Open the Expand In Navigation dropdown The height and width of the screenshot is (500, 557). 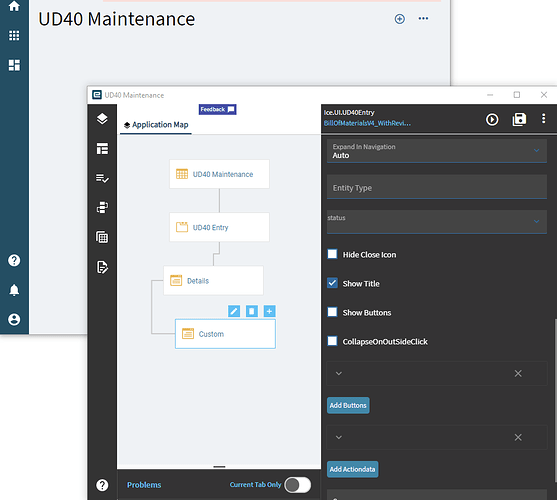coord(437,151)
